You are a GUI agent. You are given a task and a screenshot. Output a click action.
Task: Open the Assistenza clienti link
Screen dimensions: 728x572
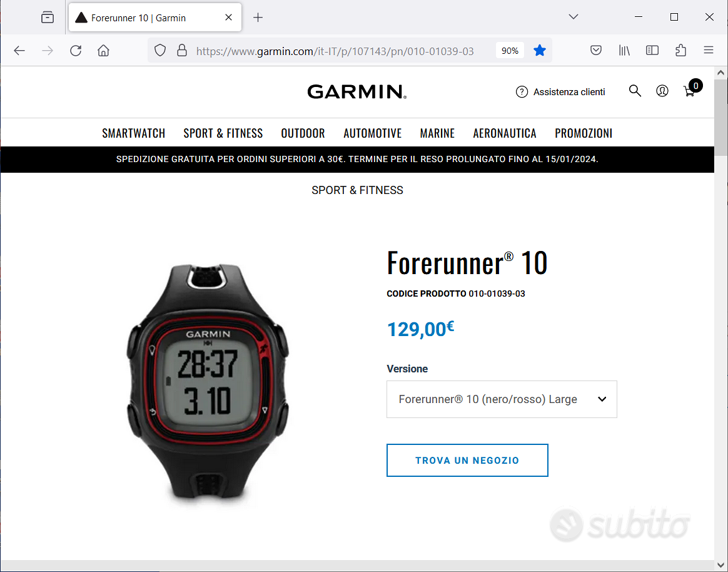560,91
